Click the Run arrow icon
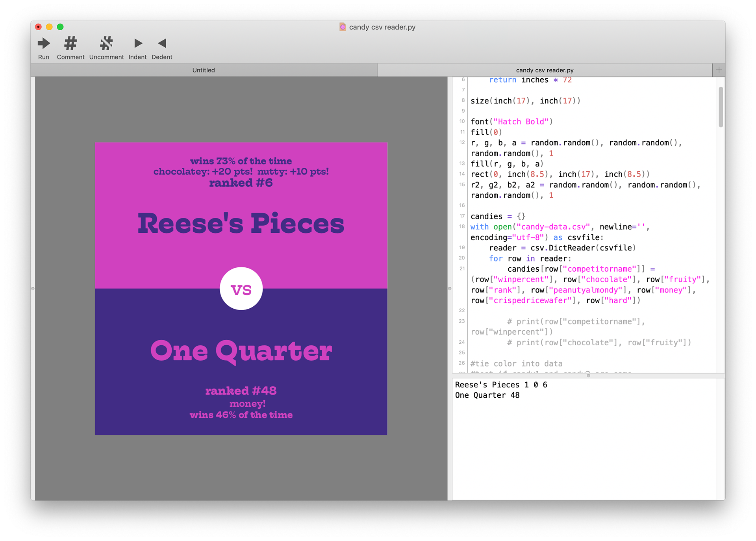 [44, 43]
